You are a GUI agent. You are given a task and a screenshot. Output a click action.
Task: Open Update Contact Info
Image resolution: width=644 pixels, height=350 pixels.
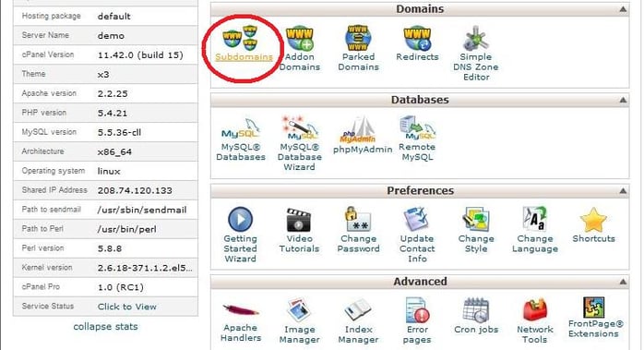(417, 219)
